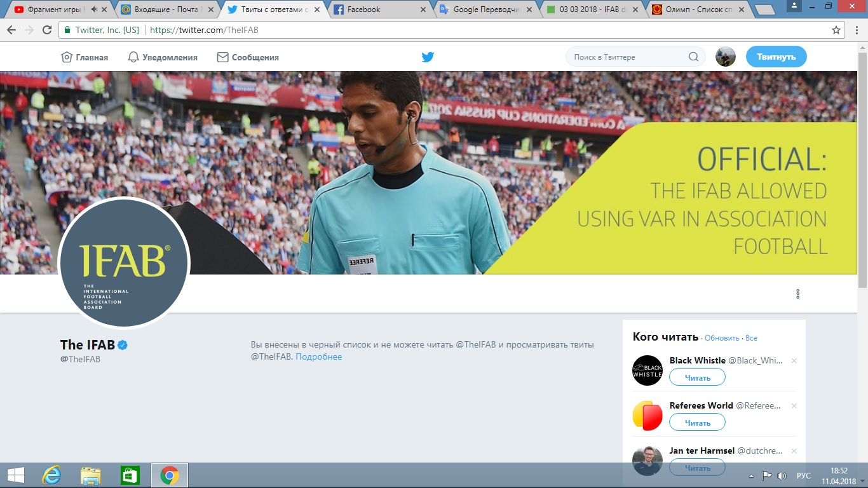This screenshot has height=488, width=868.
Task: Click the IFAB verified badge icon
Action: coord(123,345)
